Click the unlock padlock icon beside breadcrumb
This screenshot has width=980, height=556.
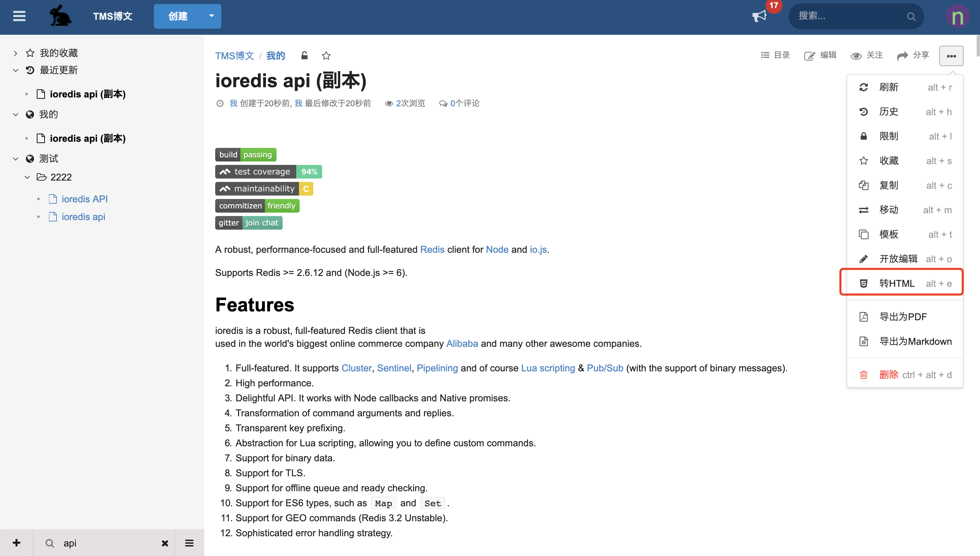(304, 56)
